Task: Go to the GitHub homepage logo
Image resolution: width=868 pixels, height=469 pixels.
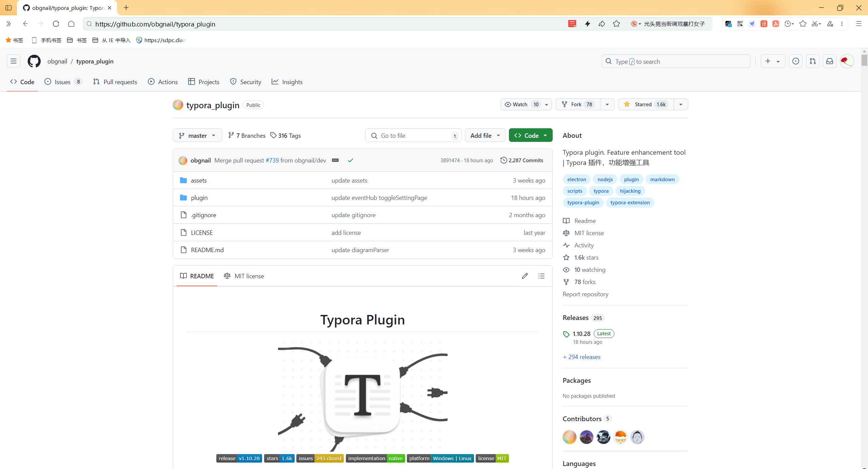Action: point(34,61)
